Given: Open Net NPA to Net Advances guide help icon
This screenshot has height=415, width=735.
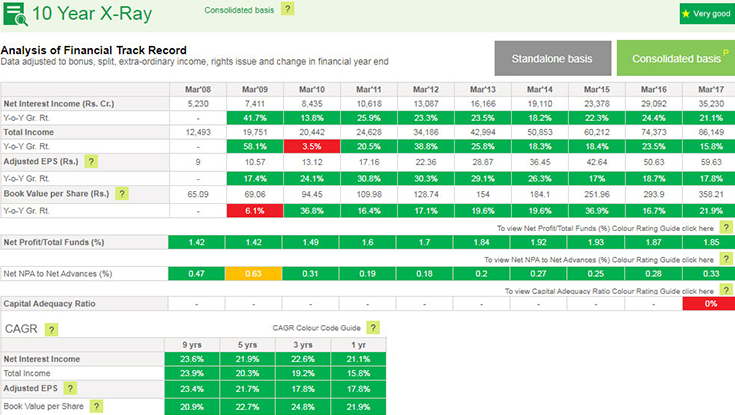Looking at the screenshot, I should pyautogui.click(x=727, y=258).
